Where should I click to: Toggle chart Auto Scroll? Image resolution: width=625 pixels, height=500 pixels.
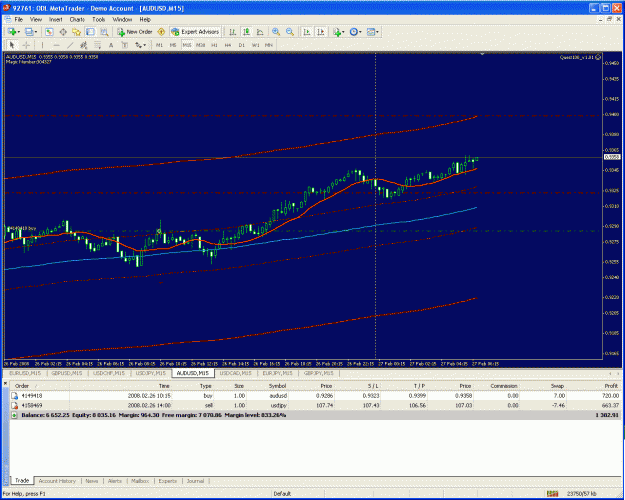pos(307,32)
